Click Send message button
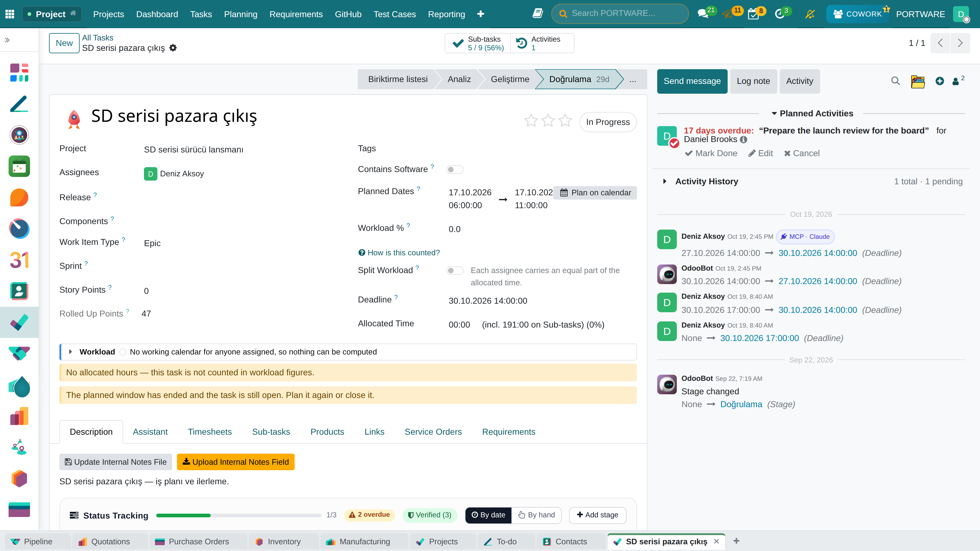Image resolution: width=980 pixels, height=551 pixels. coord(692,81)
